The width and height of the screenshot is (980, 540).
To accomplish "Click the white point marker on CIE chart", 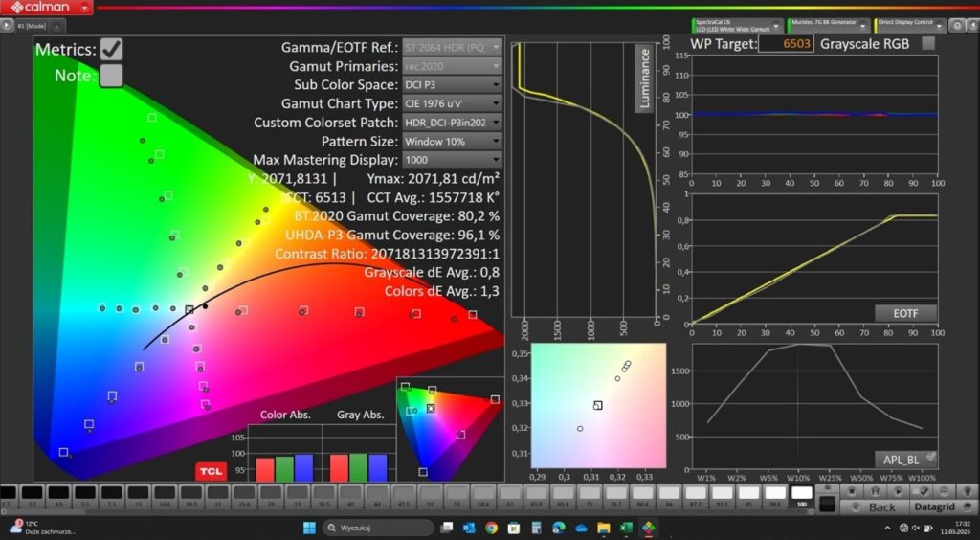I will point(189,309).
